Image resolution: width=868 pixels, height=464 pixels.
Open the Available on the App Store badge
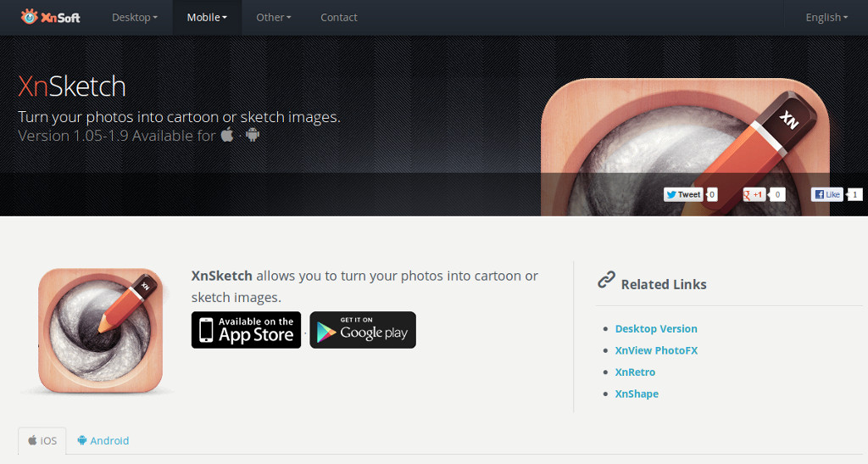[x=247, y=330]
